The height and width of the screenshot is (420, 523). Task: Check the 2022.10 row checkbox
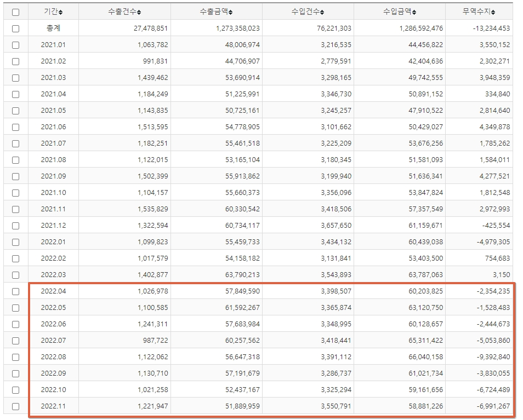tap(16, 390)
